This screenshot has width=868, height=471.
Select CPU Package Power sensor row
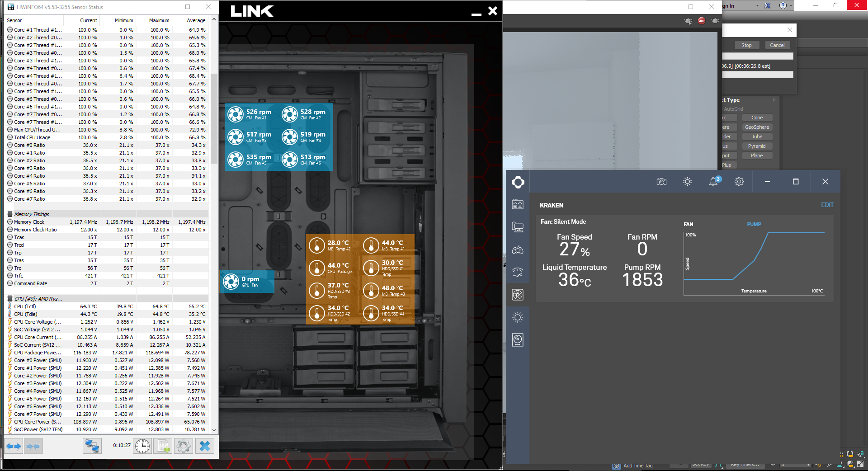pyautogui.click(x=107, y=353)
